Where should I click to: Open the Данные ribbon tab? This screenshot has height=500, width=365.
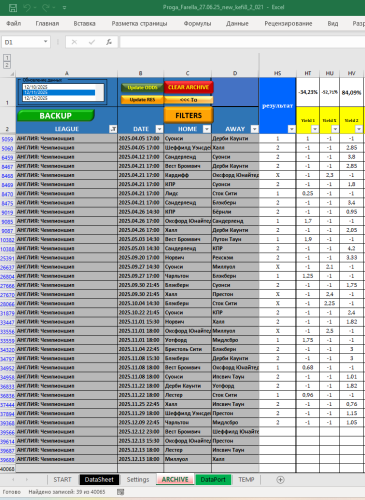click(x=237, y=24)
